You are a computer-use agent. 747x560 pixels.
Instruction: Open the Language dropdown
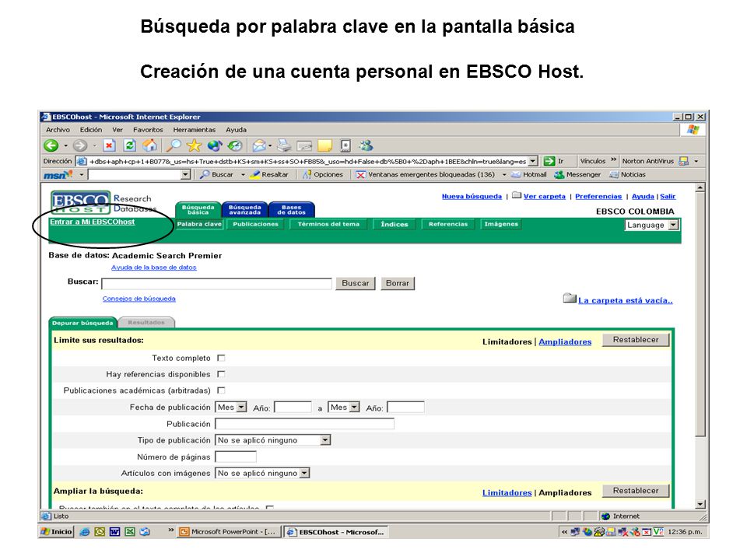pyautogui.click(x=652, y=226)
